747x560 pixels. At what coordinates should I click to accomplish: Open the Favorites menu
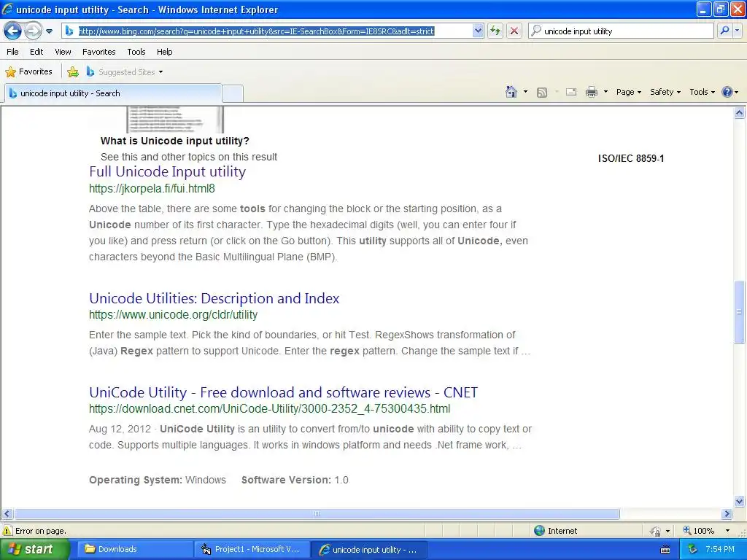(x=98, y=52)
